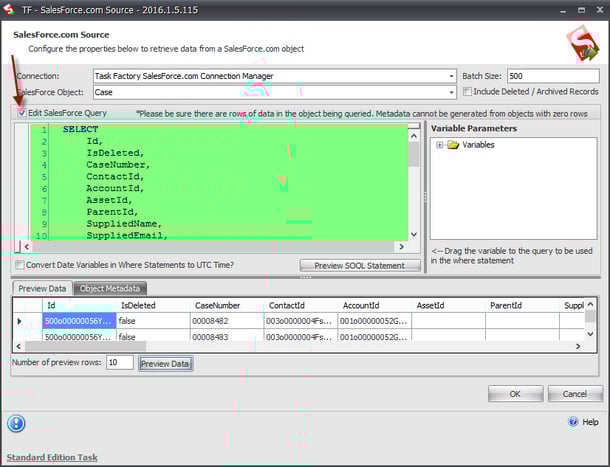Click the query editor scroll up arrow
The width and height of the screenshot is (610, 467).
click(414, 136)
